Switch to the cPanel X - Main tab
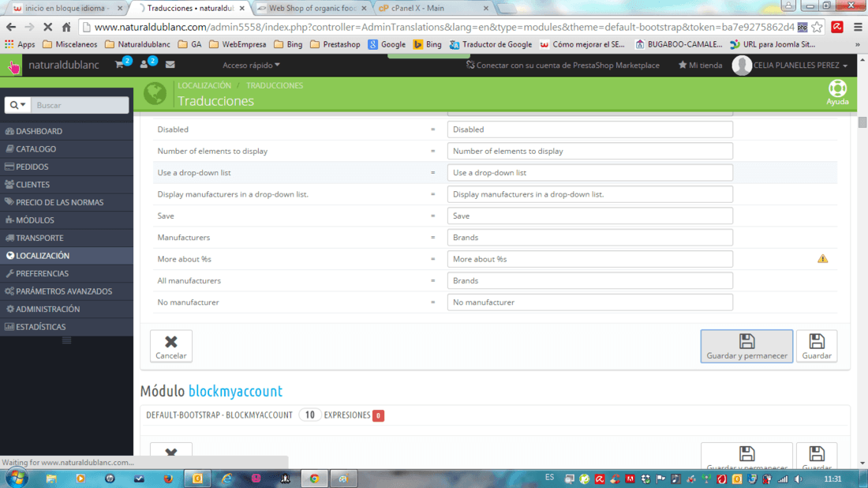This screenshot has width=868, height=488. (432, 9)
